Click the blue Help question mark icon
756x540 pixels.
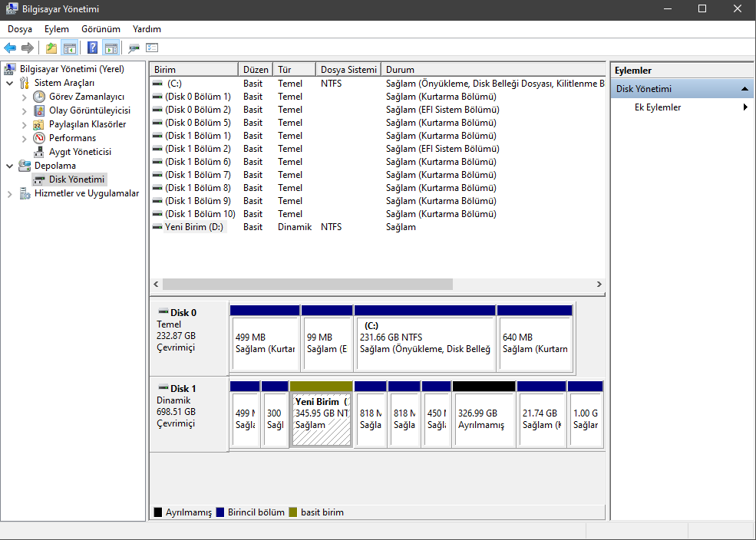click(92, 48)
